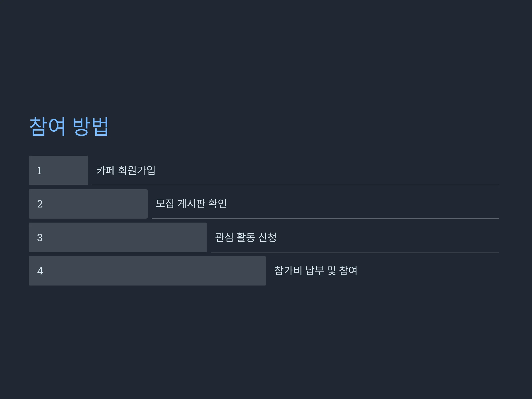Click the digit 4 in the fourth step

pos(40,271)
